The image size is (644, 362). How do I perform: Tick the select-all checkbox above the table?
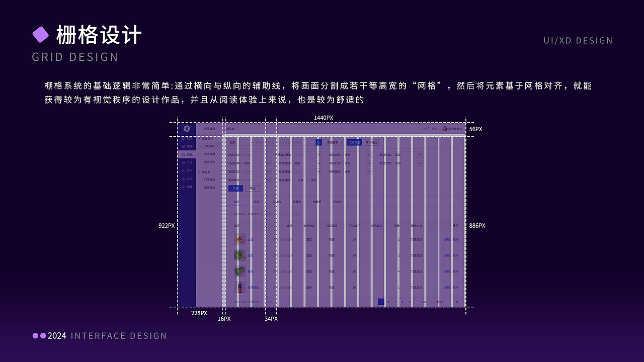click(x=230, y=214)
